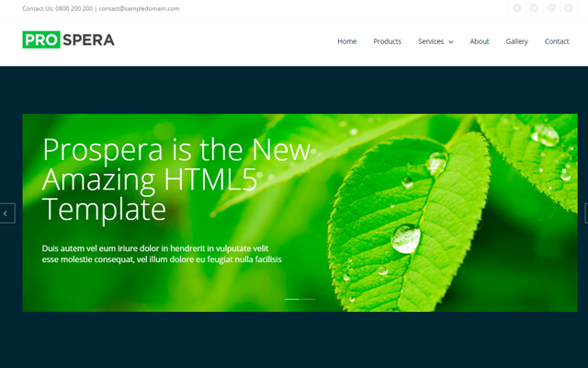Click the third social icon in top bar

[551, 8]
